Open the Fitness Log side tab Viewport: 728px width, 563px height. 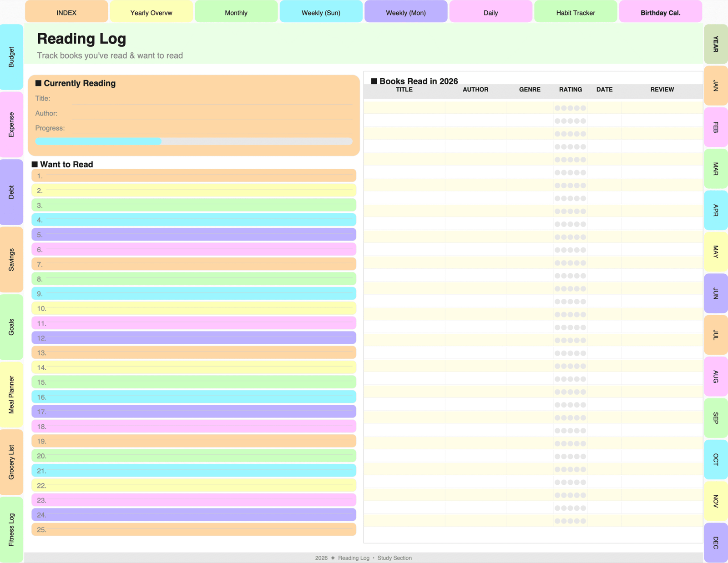(x=11, y=529)
